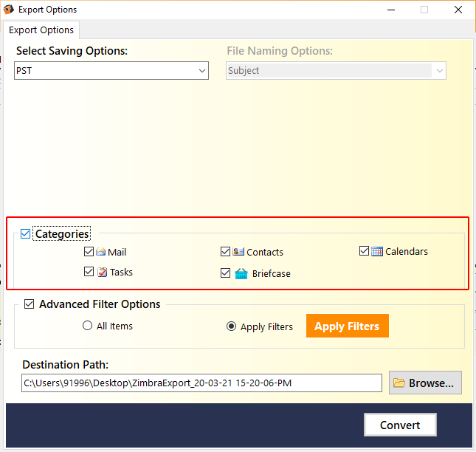
Task: Click the Destination Path input field
Action: pos(201,383)
